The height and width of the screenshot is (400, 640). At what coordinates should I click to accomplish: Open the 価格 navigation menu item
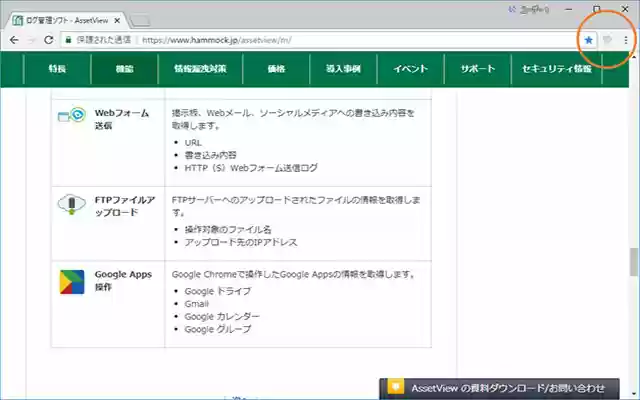(276, 69)
